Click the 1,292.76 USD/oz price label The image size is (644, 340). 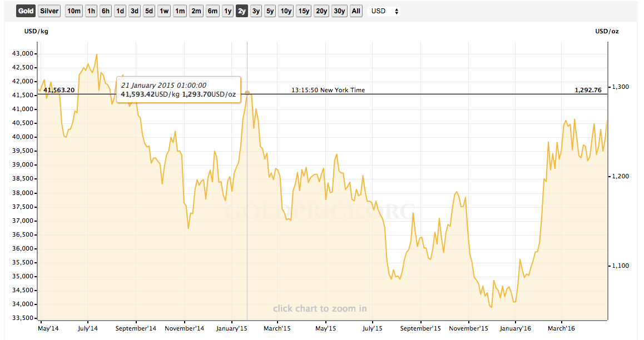click(x=588, y=90)
